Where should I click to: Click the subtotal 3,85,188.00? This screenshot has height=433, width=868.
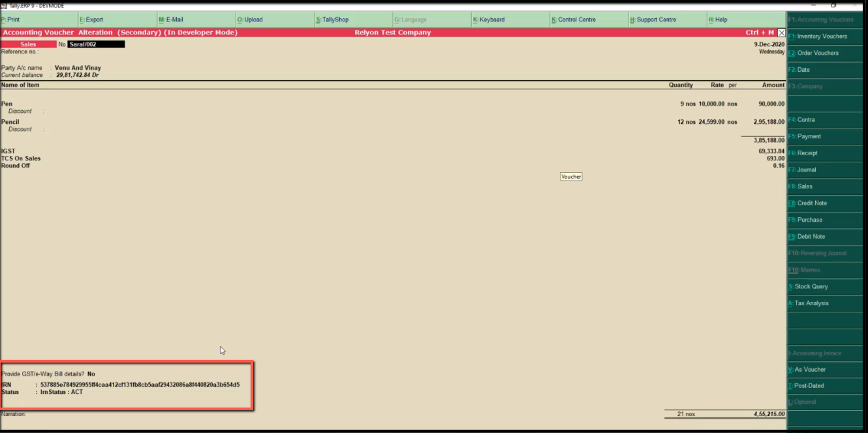click(x=769, y=140)
